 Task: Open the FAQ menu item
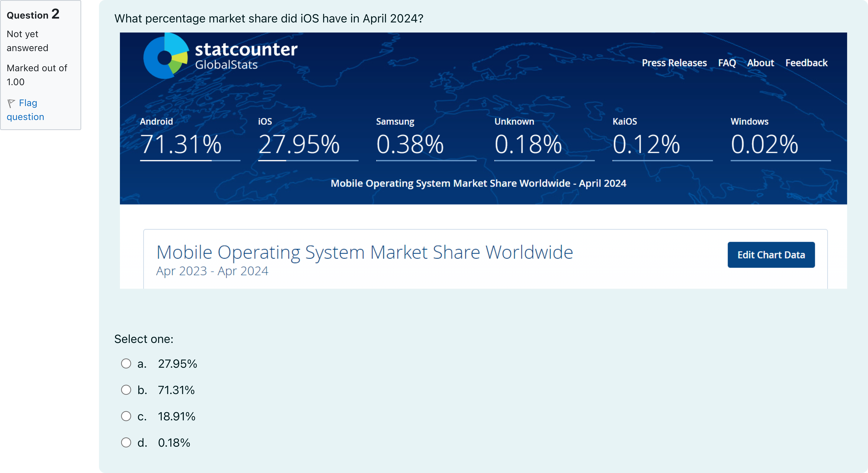click(727, 63)
